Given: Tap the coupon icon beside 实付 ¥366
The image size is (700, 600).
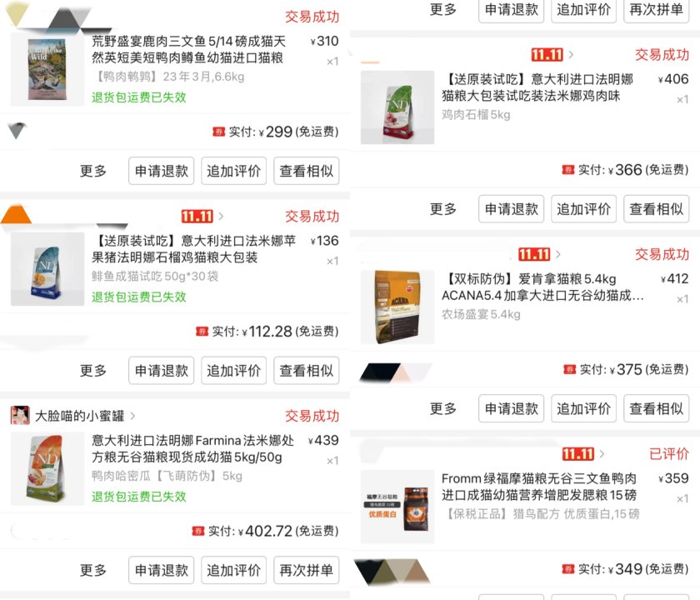Looking at the screenshot, I should coord(568,170).
